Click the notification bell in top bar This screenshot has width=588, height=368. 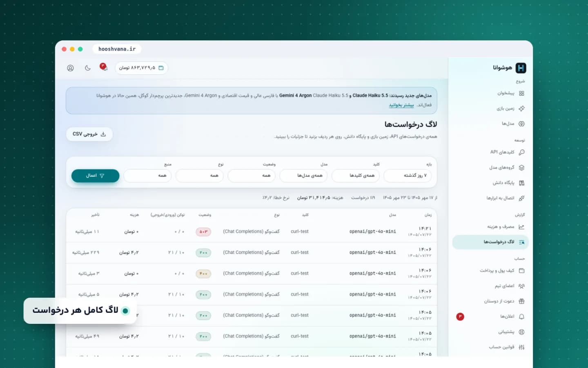click(x=104, y=67)
